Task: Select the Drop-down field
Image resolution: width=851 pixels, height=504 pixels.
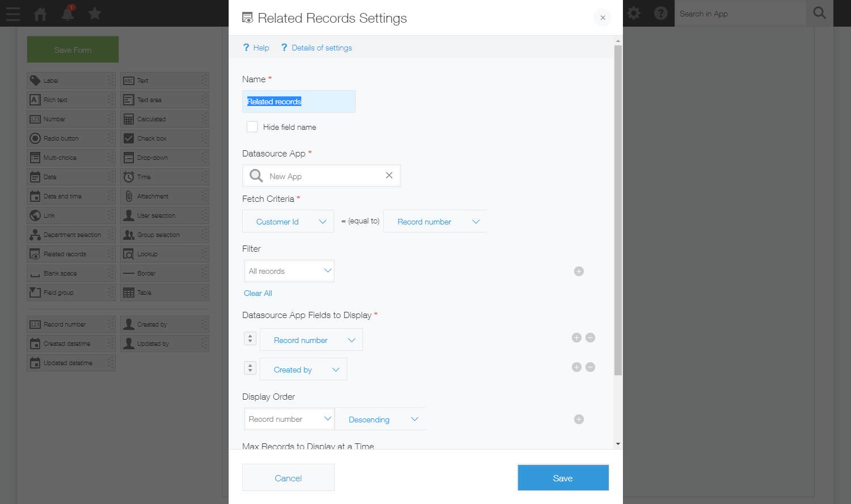Action: tap(165, 158)
